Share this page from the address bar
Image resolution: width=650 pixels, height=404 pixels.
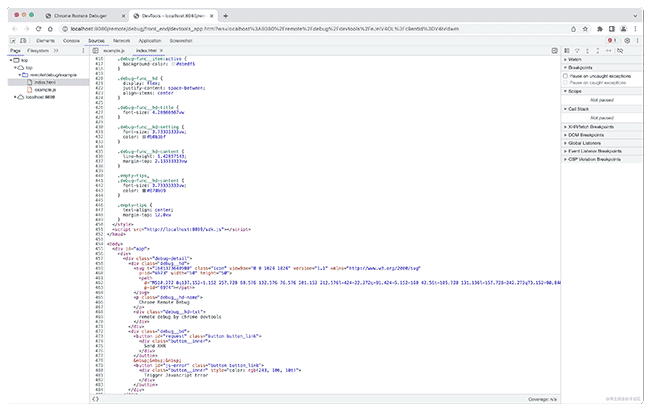click(573, 29)
